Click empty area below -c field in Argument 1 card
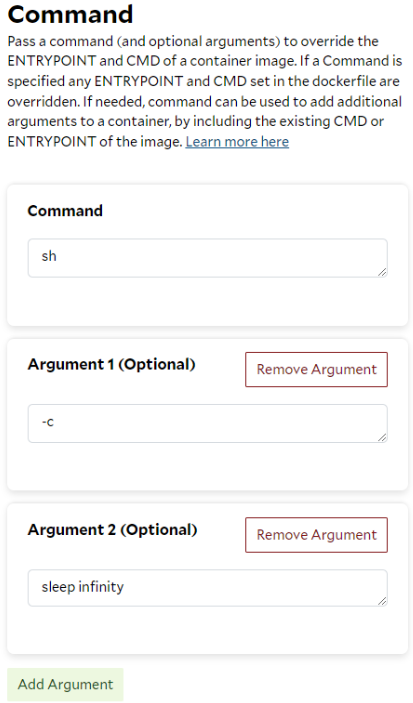Image resolution: width=413 pixels, height=703 pixels. (x=208, y=466)
